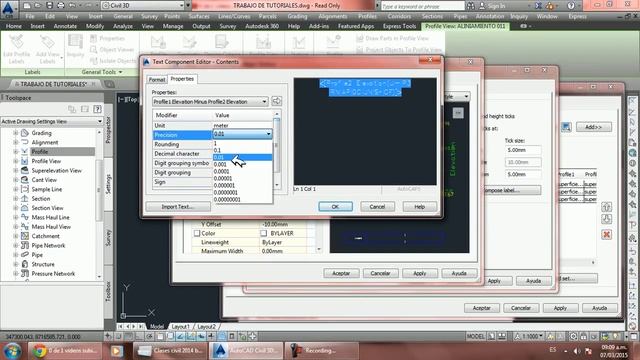Open the Prospector side tab

[x=108, y=130]
